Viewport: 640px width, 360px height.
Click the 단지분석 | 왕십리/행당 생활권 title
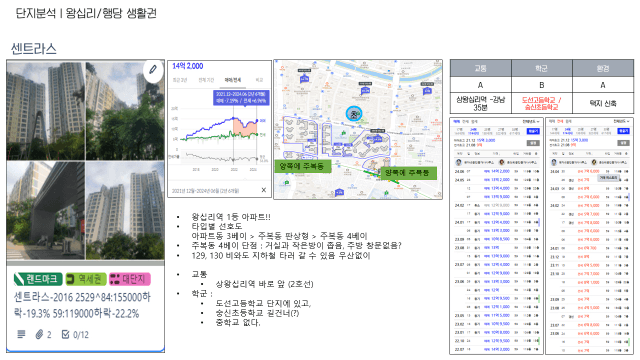[x=86, y=13]
